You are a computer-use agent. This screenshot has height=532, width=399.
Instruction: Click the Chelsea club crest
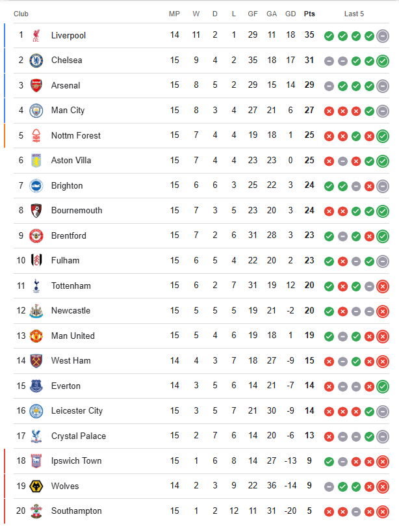[36, 60]
